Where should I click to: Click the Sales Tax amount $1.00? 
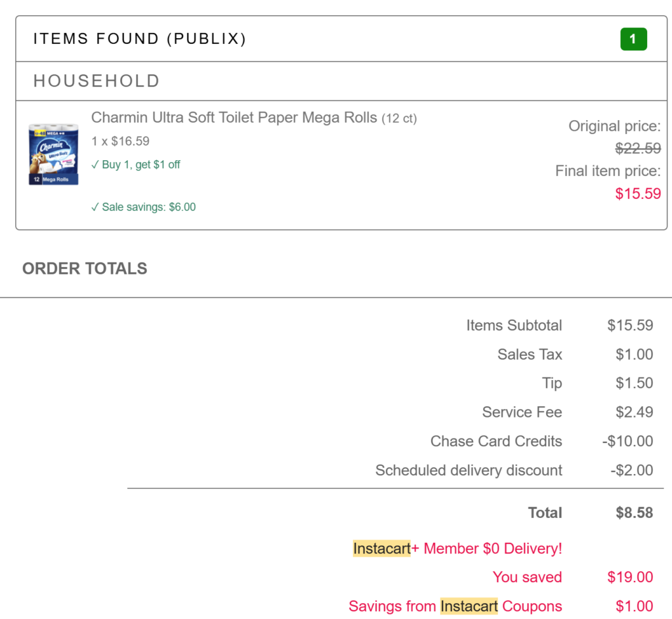634,354
